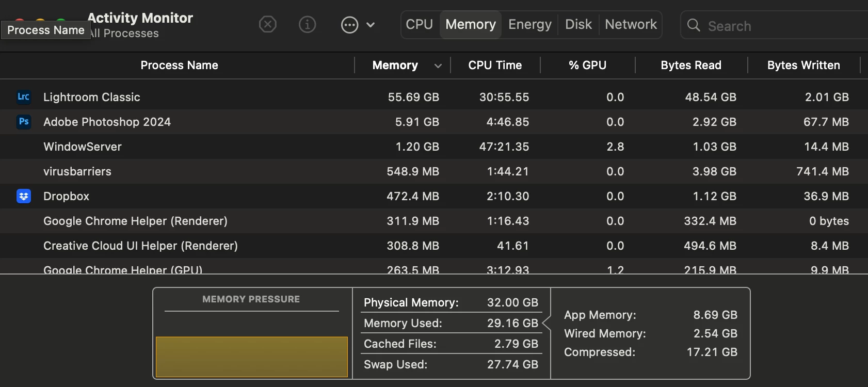This screenshot has height=387, width=868.
Task: Switch to the Energy tab
Action: pyautogui.click(x=529, y=24)
